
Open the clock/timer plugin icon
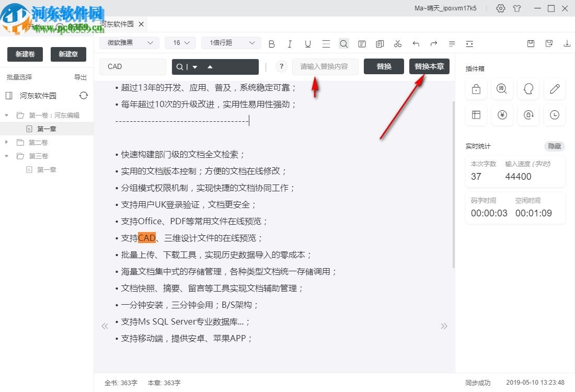point(554,115)
